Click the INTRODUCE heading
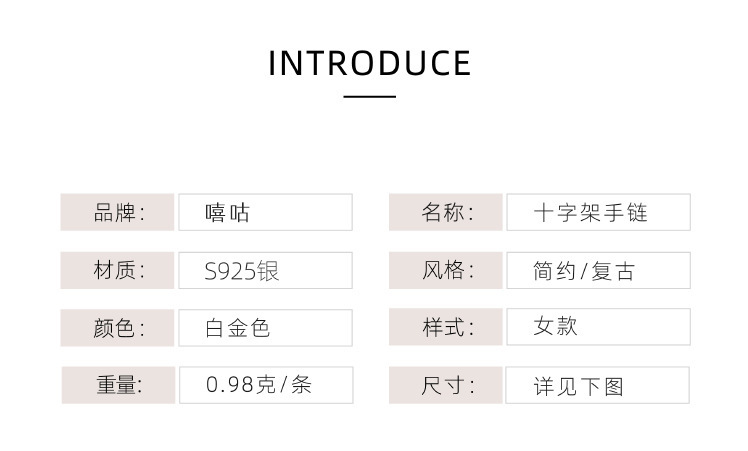This screenshot has width=748, height=451. pyautogui.click(x=370, y=63)
